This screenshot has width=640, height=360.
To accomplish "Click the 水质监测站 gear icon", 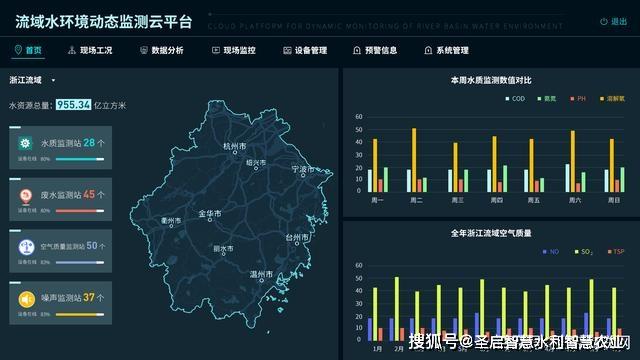I will tap(25, 143).
